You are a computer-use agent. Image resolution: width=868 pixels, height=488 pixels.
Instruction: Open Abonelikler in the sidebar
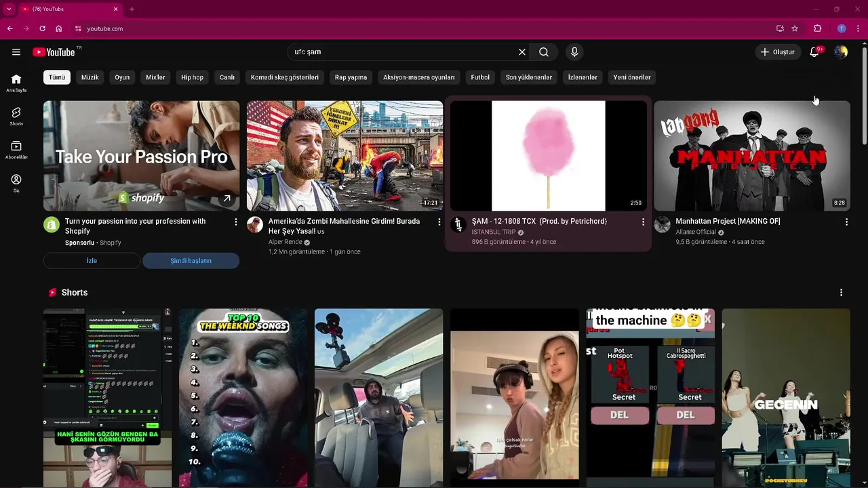pyautogui.click(x=16, y=150)
